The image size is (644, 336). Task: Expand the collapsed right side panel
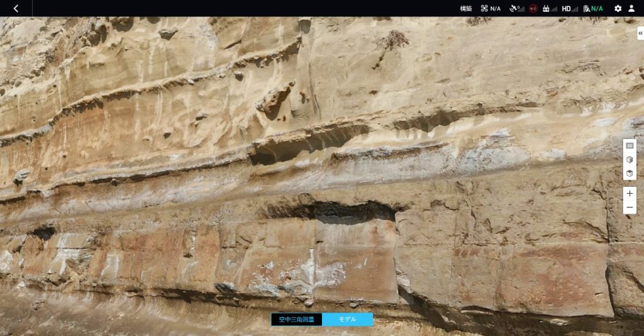coord(640,33)
